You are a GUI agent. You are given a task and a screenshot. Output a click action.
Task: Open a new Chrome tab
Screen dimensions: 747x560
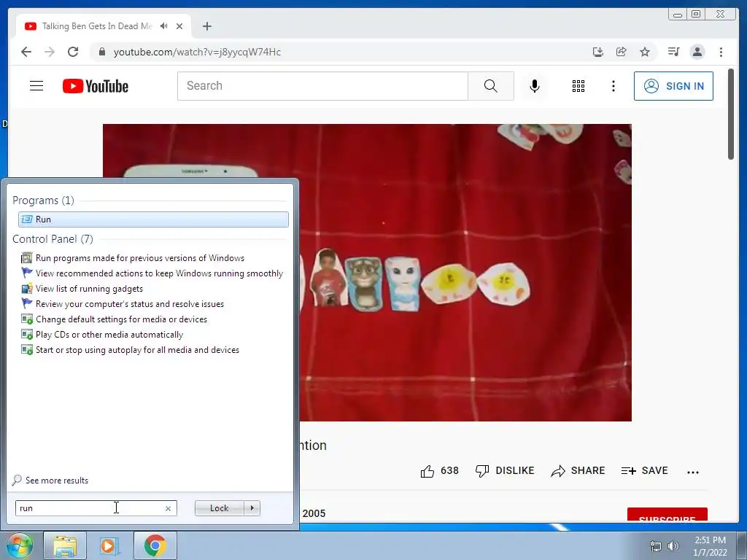tap(206, 26)
